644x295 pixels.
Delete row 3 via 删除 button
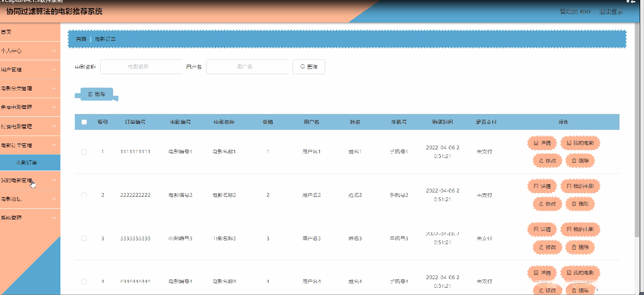[580, 247]
